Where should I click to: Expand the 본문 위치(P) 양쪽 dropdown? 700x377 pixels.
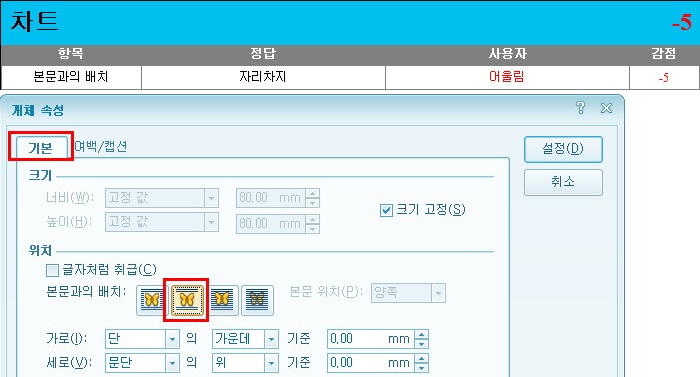[x=438, y=293]
